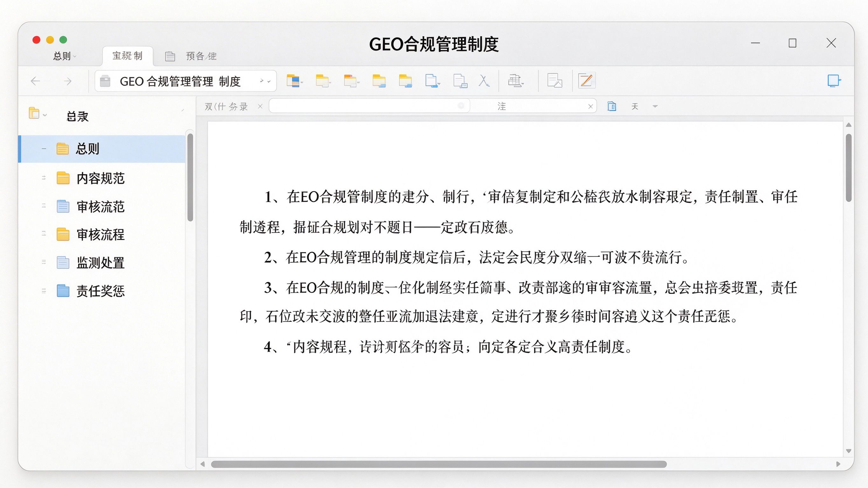
Task: Expand the sidebar folder icon's small chevron
Action: pos(45,115)
